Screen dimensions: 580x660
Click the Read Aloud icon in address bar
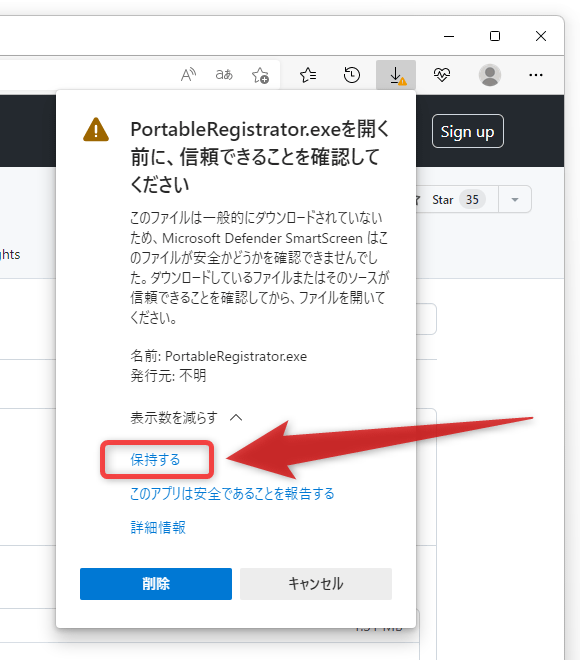point(188,75)
